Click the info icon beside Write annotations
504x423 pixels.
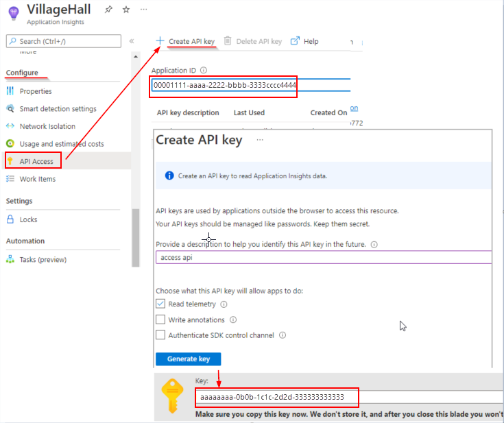(233, 319)
